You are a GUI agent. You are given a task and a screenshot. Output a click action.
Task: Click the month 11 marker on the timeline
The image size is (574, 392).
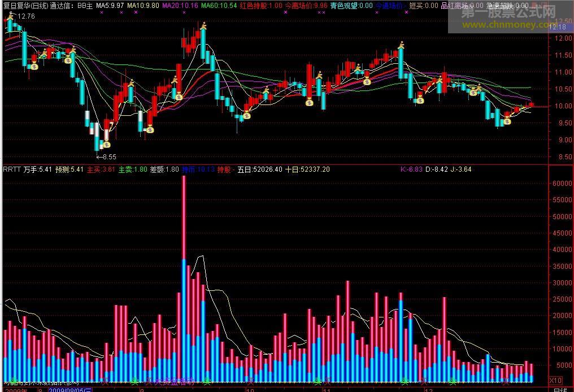pyautogui.click(x=327, y=390)
